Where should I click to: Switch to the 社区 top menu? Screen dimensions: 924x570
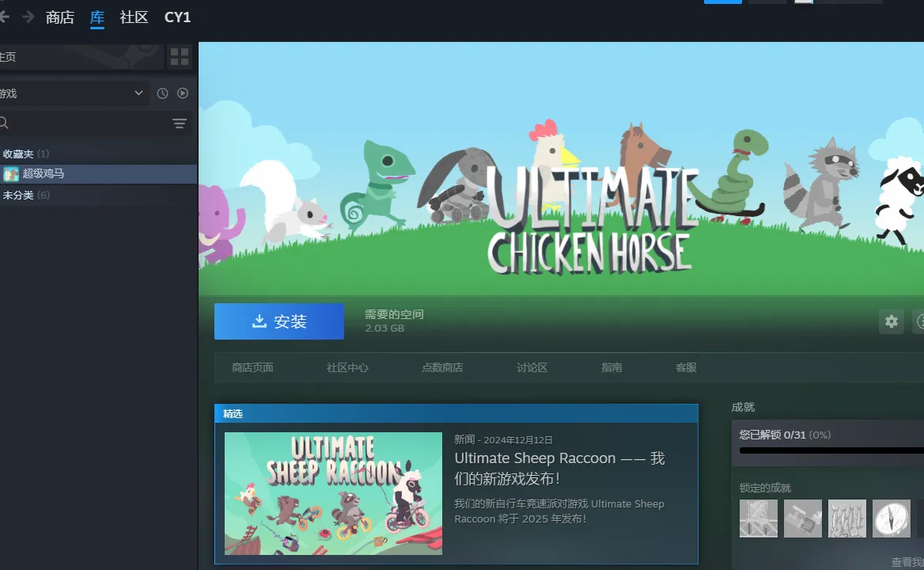click(x=134, y=17)
